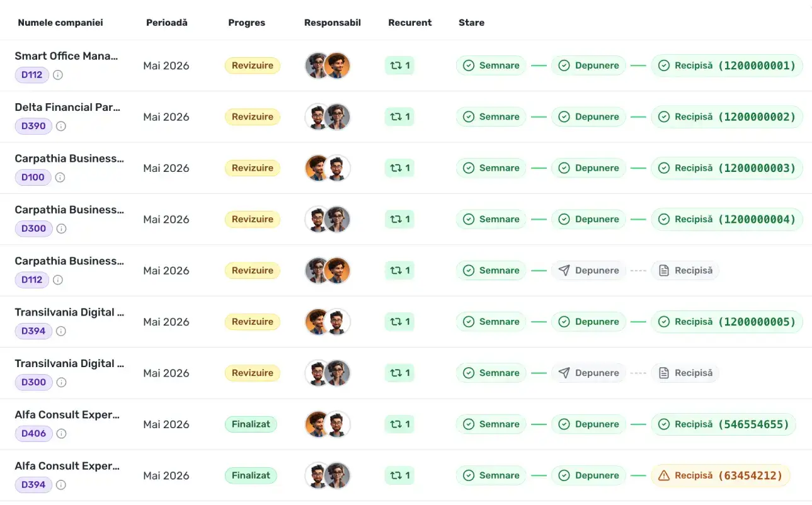Select Finalizat badge in Alfa Consult D406 row
Viewport: 812px width, 505px height.
pyautogui.click(x=251, y=424)
